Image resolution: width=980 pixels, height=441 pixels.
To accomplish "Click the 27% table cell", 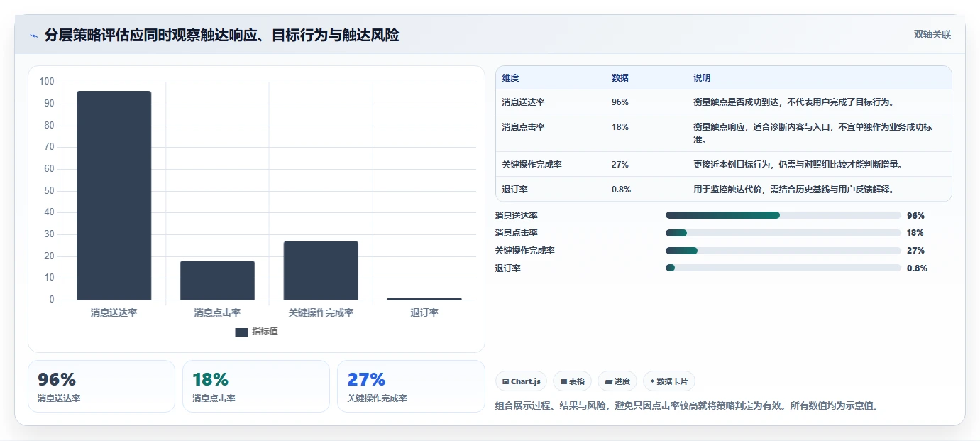I will [x=620, y=165].
